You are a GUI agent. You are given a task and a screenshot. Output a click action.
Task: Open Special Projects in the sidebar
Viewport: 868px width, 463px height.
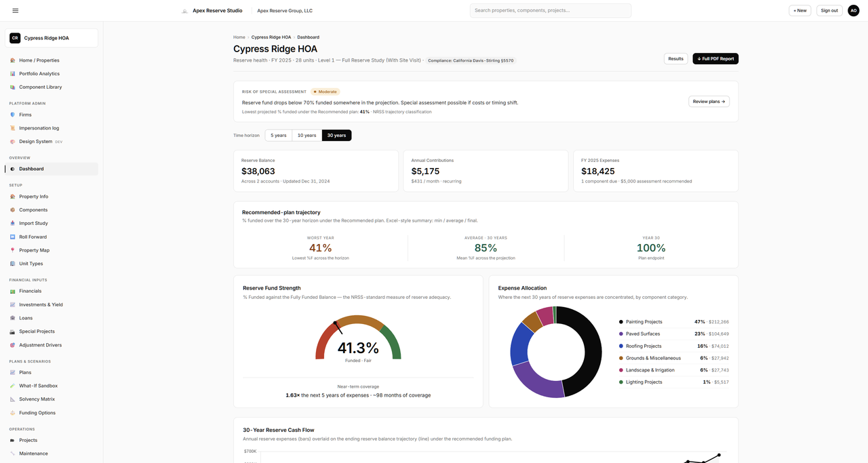(x=52, y=331)
